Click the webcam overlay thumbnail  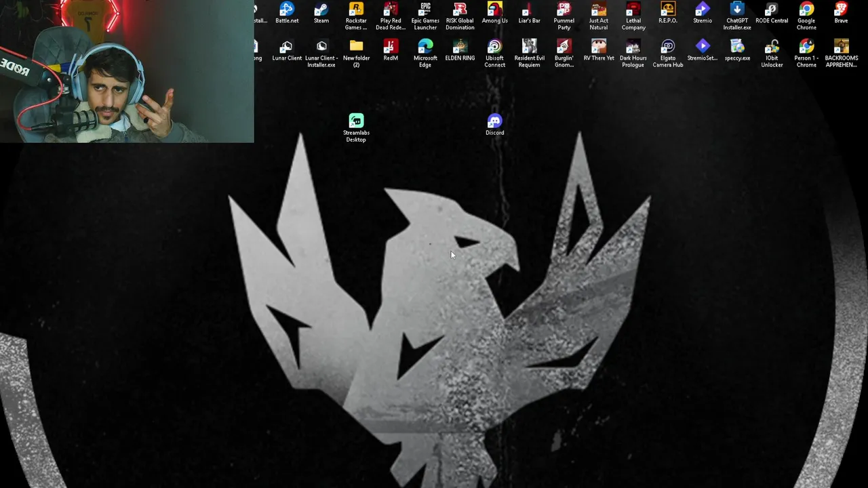[127, 71]
